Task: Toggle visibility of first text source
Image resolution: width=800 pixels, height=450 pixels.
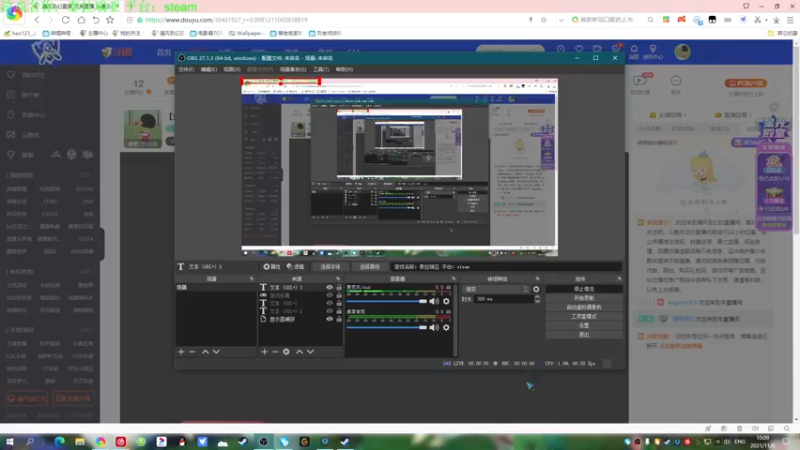Action: (330, 287)
